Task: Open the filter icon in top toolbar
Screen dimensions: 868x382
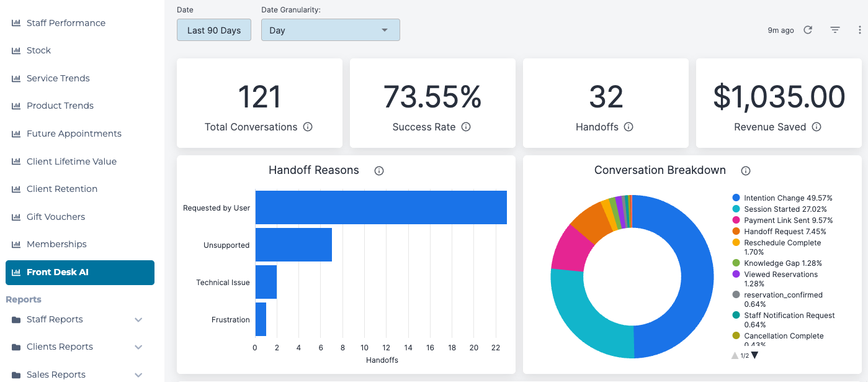Action: (835, 30)
